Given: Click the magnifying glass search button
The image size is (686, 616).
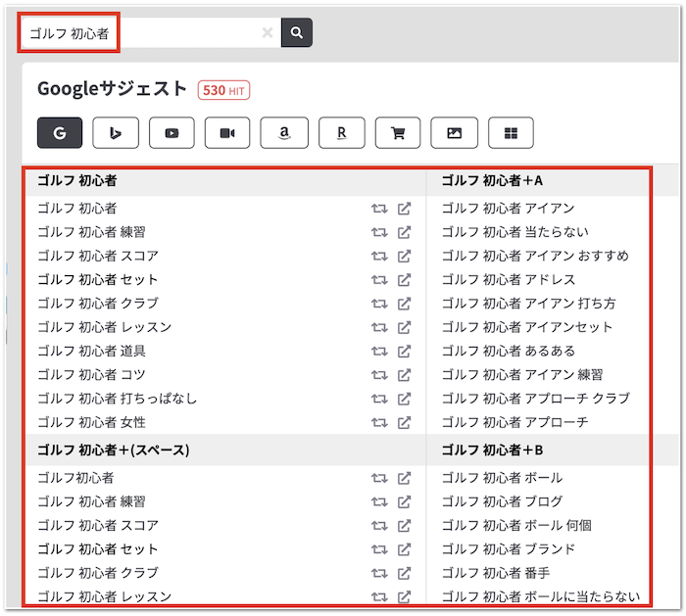Looking at the screenshot, I should point(296,32).
